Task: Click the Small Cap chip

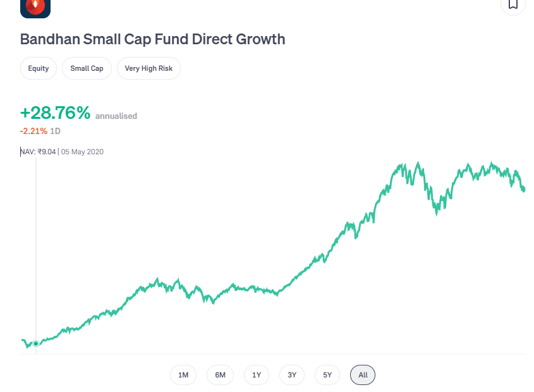Action: coord(87,68)
